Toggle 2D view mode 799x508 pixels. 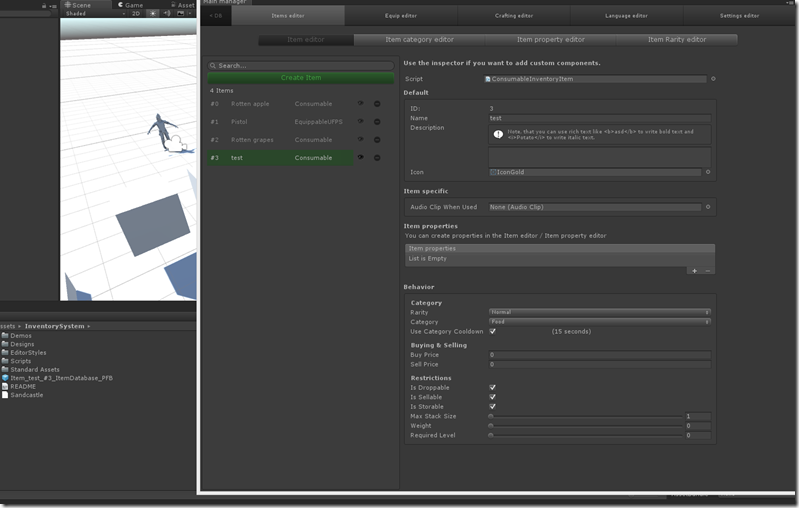pyautogui.click(x=136, y=14)
